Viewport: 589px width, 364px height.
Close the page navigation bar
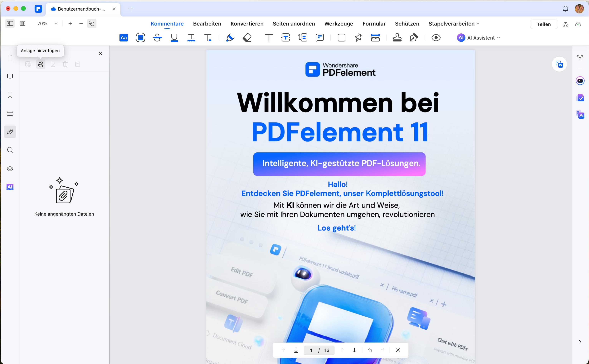point(398,350)
